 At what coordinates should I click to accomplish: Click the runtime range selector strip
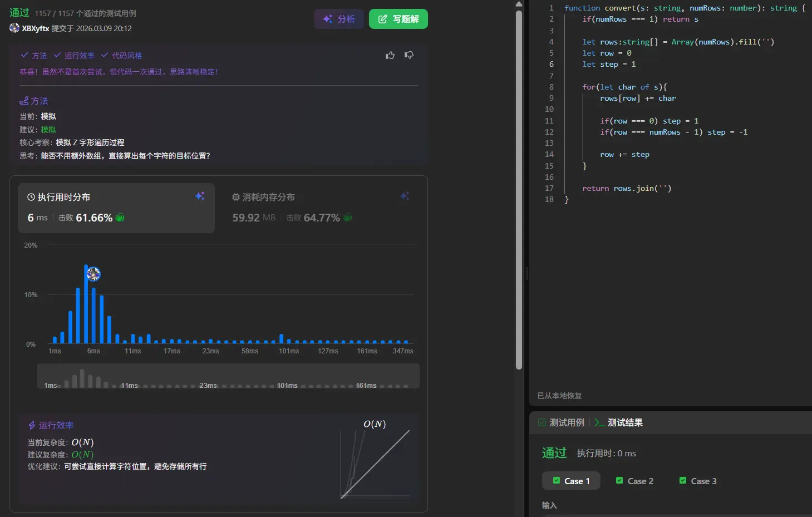point(228,376)
